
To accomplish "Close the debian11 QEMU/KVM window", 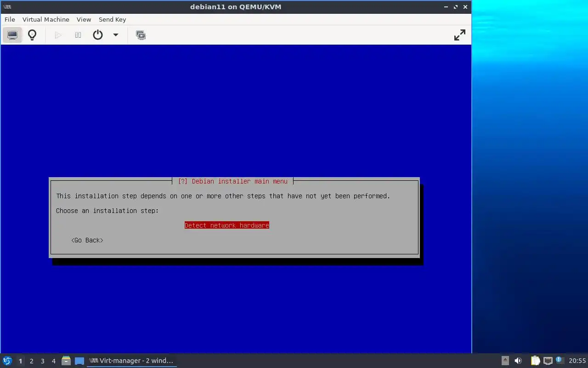I will coord(465,7).
